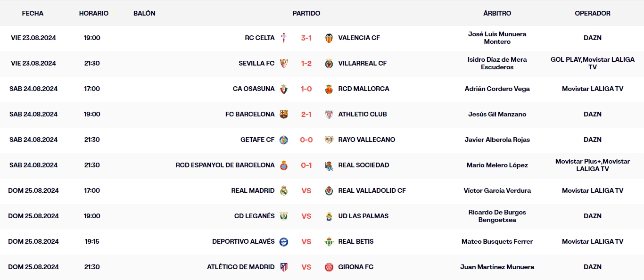Click the Rayo Vallecano badge
Image resolution: width=644 pixels, height=280 pixels.
330,140
